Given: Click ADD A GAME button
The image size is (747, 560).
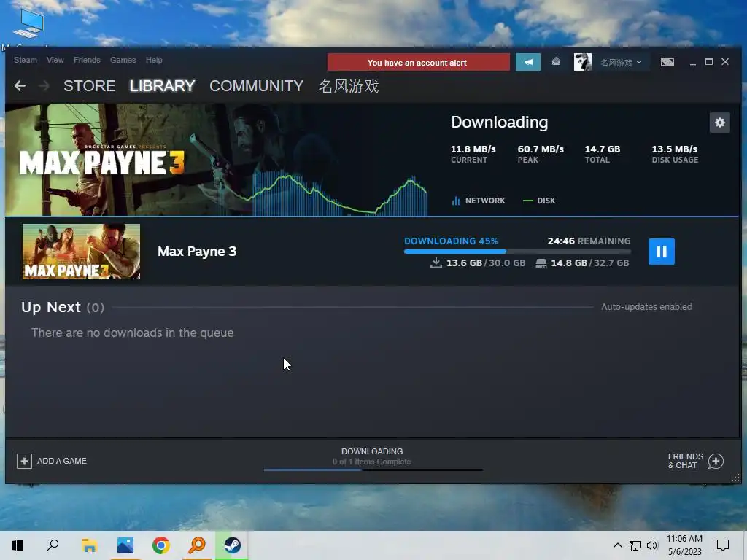Looking at the screenshot, I should point(52,461).
